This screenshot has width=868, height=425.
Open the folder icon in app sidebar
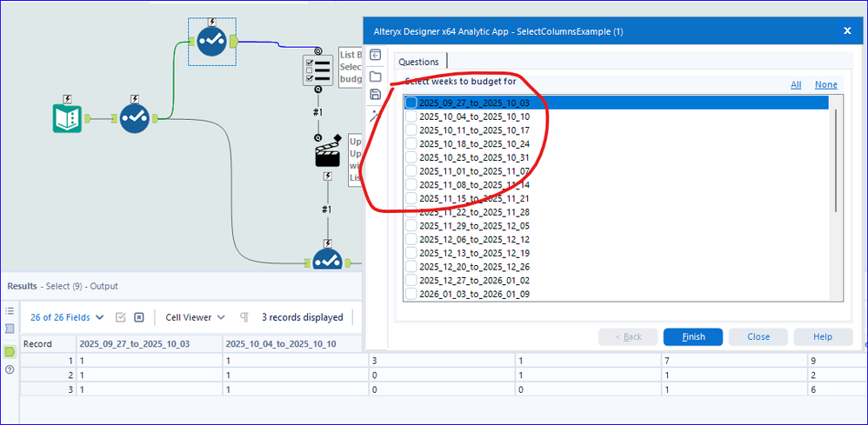[376, 76]
